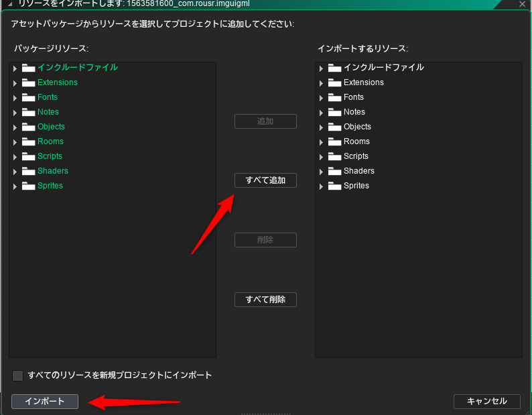Click Shaders folder icon in import list
Viewport: 532px width, 415px height.
334,171
